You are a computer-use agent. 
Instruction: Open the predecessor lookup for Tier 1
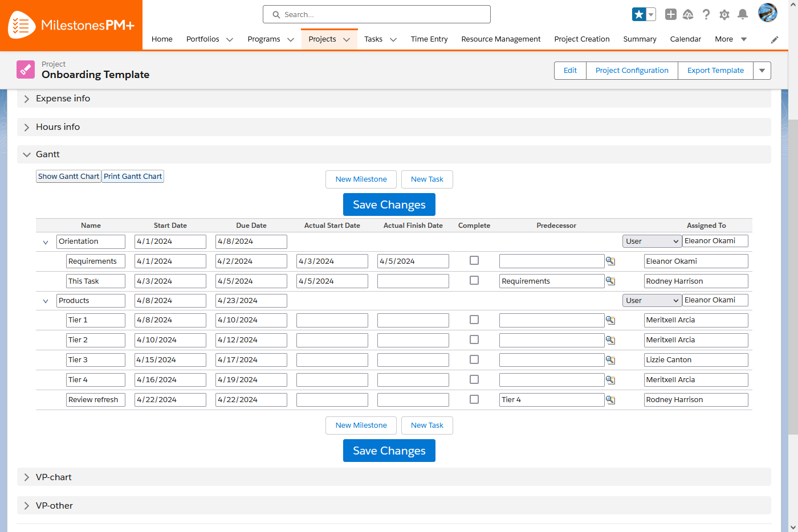(x=610, y=320)
